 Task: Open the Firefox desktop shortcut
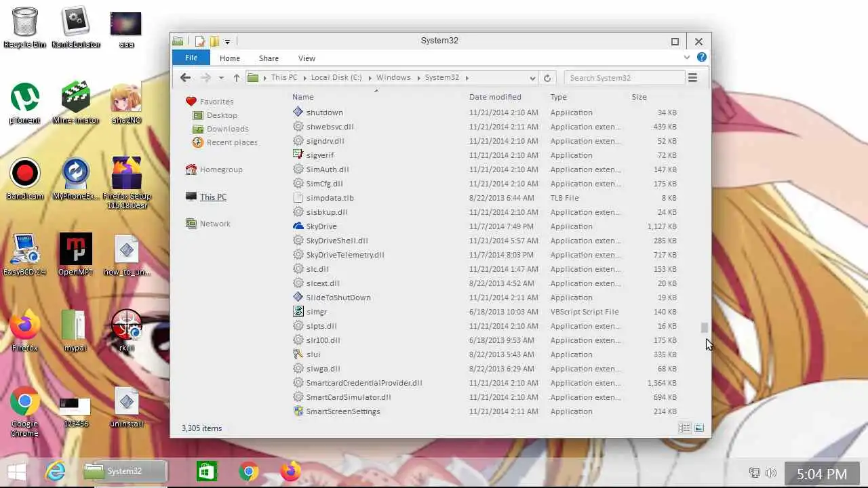coord(25,331)
